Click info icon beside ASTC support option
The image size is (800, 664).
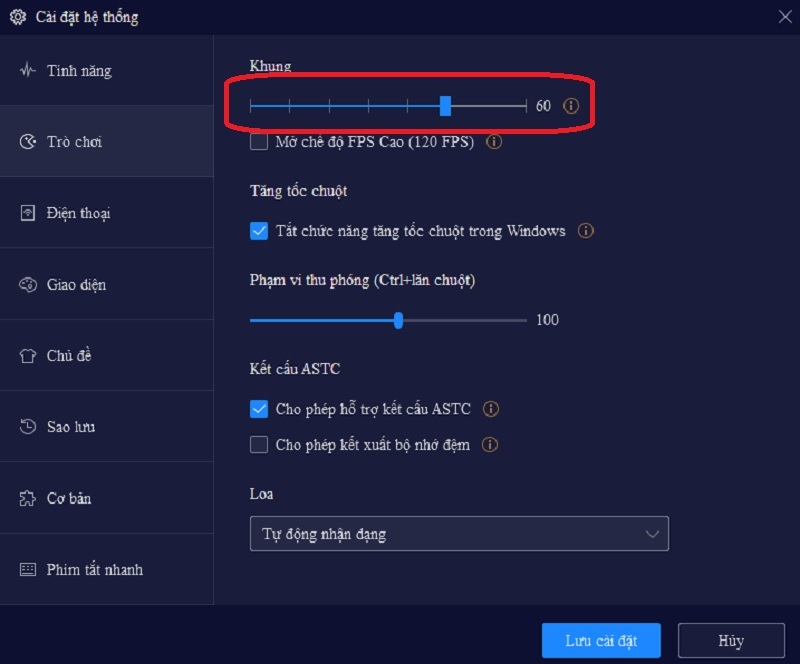pyautogui.click(x=490, y=409)
